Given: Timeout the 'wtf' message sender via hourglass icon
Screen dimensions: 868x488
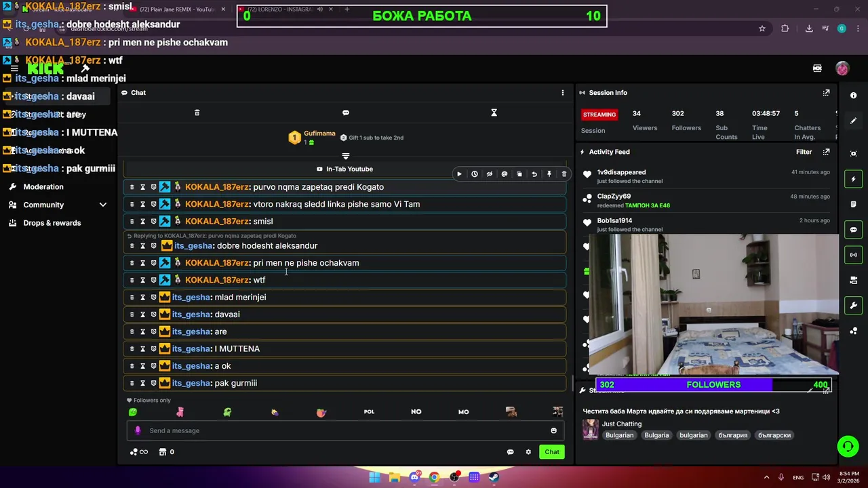Looking at the screenshot, I should tap(142, 280).
